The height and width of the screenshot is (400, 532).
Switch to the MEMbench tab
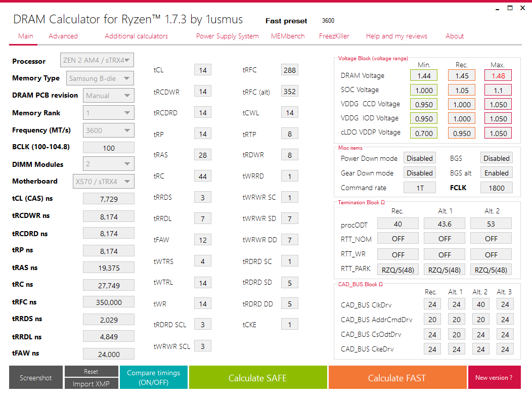[x=288, y=36]
